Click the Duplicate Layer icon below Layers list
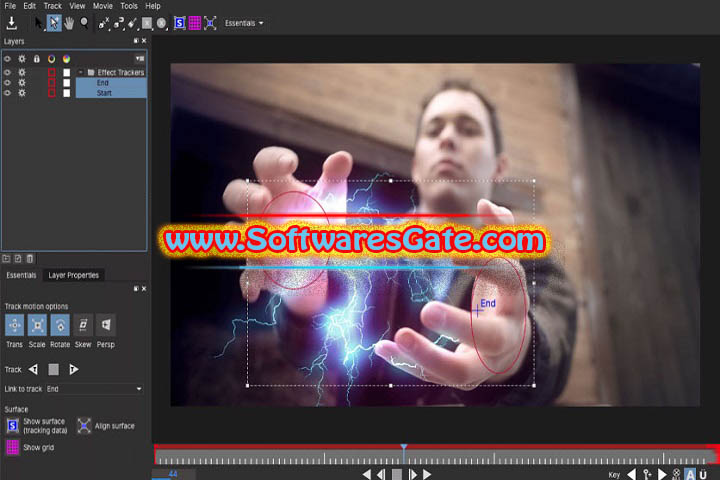 [18, 259]
